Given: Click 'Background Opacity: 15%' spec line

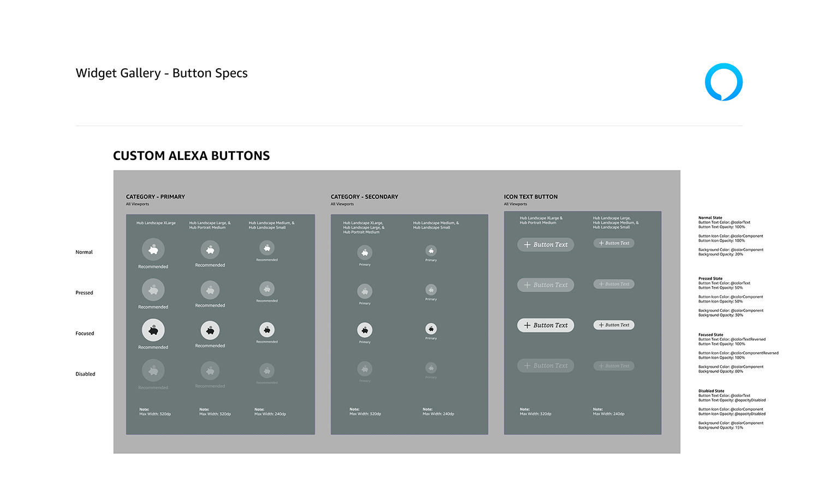Looking at the screenshot, I should [721, 428].
